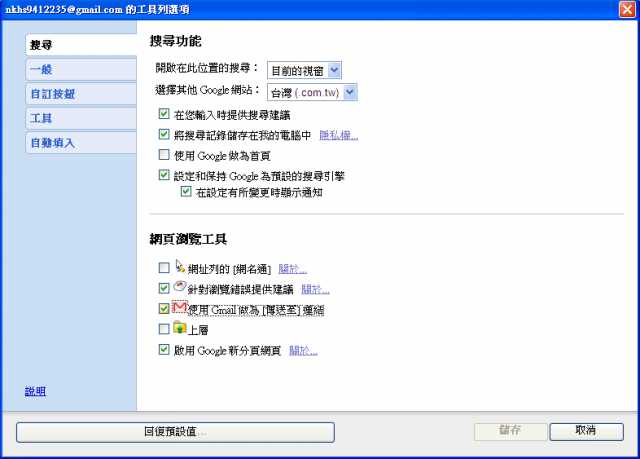This screenshot has width=640, height=459.
Task: Uncheck 將搜尋記錄儲存在我的電腦中
Action: 164,134
